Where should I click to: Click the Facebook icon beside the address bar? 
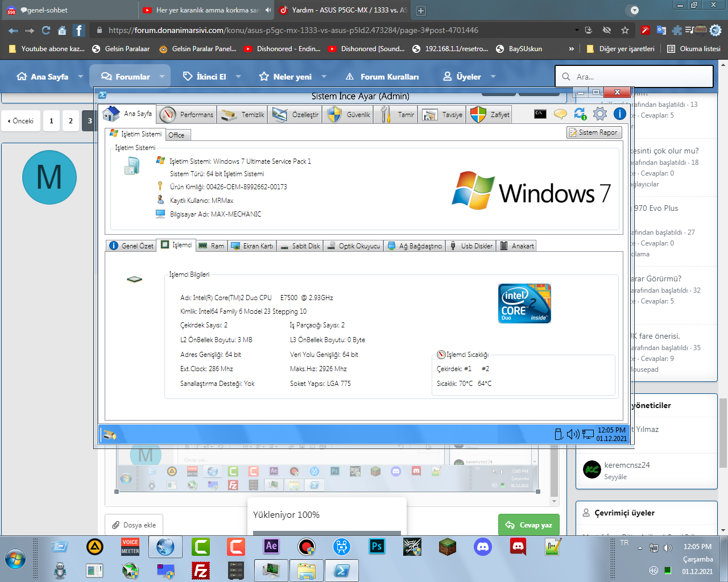[x=79, y=30]
